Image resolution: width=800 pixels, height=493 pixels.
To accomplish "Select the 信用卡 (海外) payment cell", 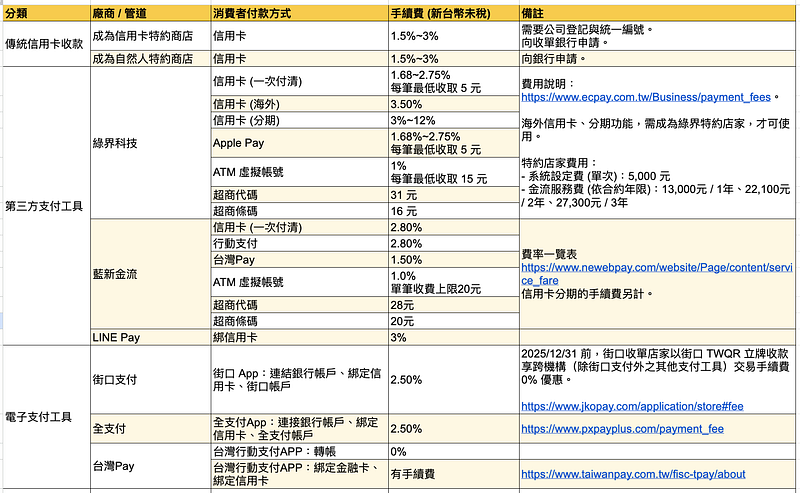I will point(299,104).
